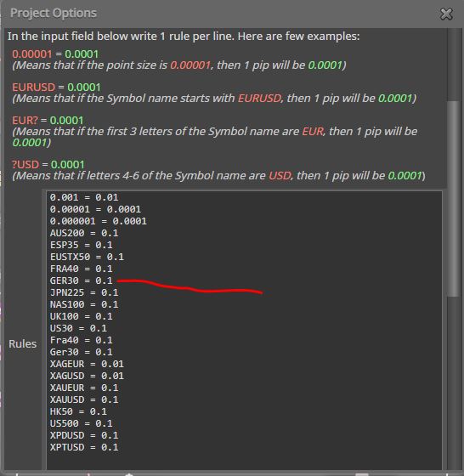This screenshot has width=464, height=476.
Task: Click the 'HK50 = 0.1' rule line
Action: pos(78,411)
